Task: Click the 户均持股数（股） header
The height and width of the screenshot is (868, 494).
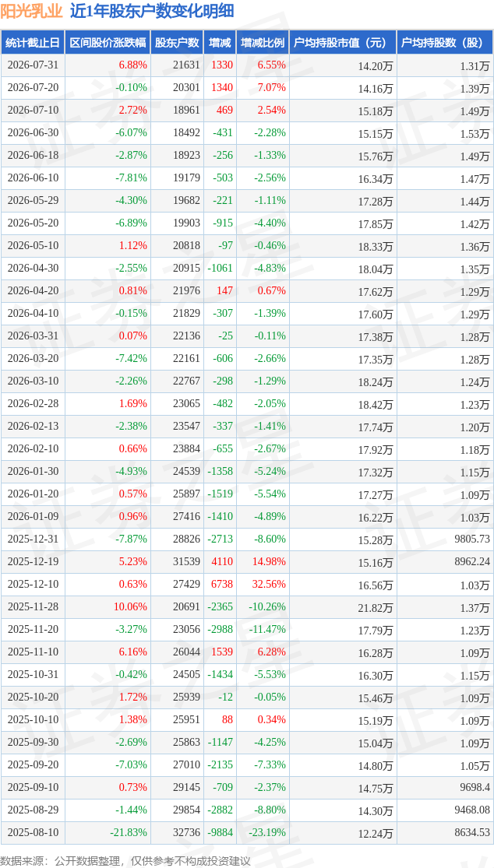Action: pyautogui.click(x=445, y=43)
